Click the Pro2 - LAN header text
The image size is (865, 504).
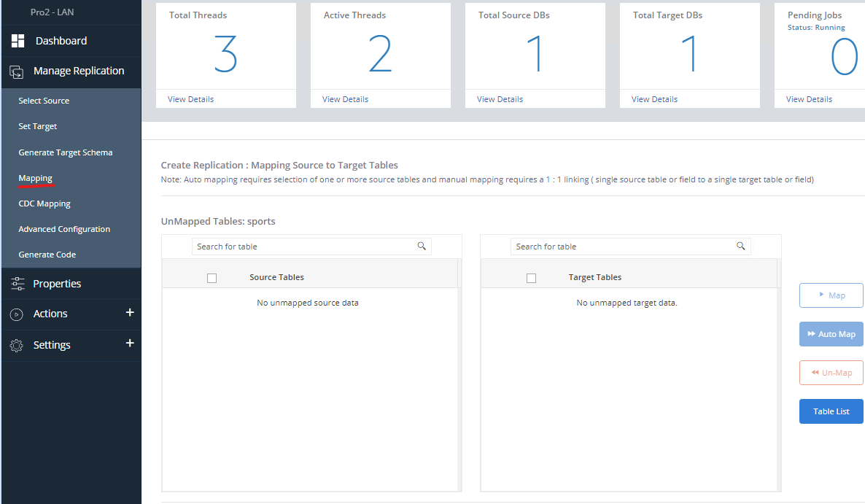(52, 12)
